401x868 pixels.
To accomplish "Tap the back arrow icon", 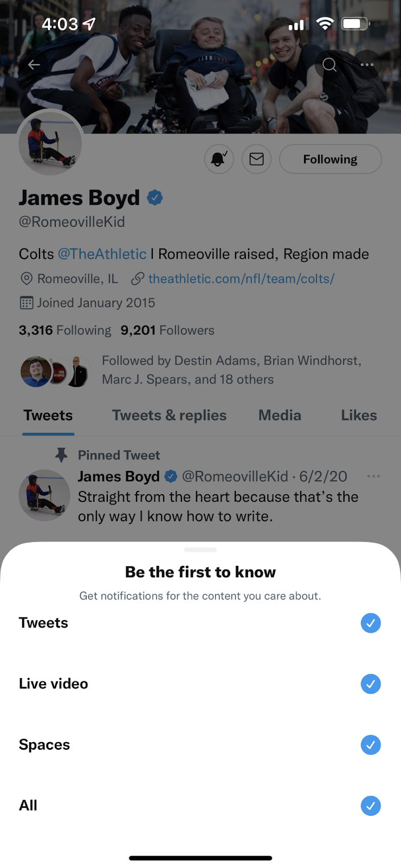I will point(34,65).
